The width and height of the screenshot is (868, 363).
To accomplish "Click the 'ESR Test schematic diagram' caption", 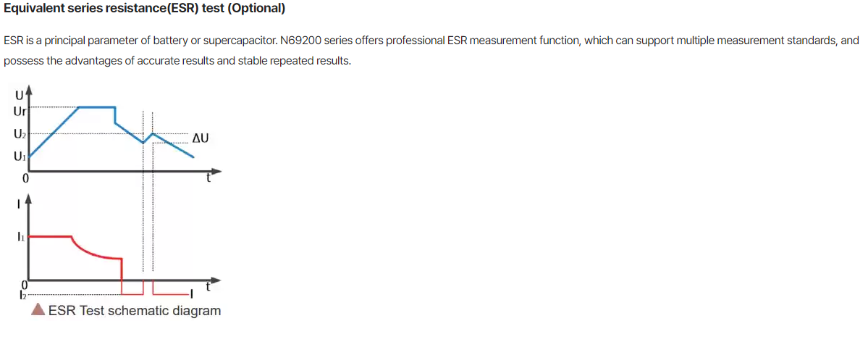I will click(135, 310).
